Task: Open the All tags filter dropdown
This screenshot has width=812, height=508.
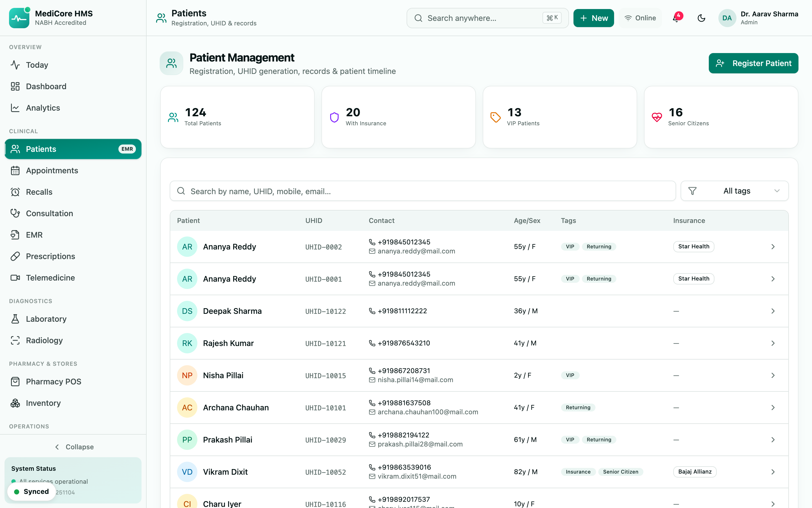Action: click(x=734, y=191)
